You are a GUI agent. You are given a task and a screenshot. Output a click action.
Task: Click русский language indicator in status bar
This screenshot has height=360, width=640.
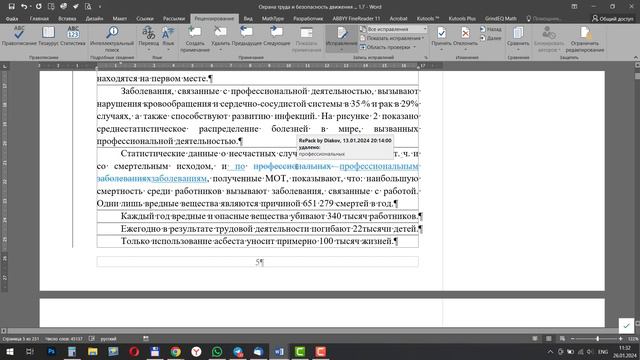point(109,339)
